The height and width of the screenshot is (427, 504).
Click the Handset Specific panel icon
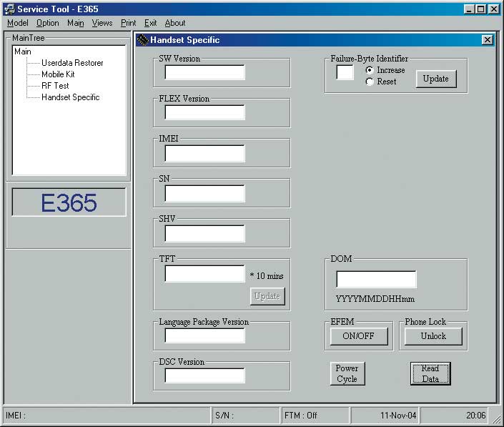[x=142, y=40]
